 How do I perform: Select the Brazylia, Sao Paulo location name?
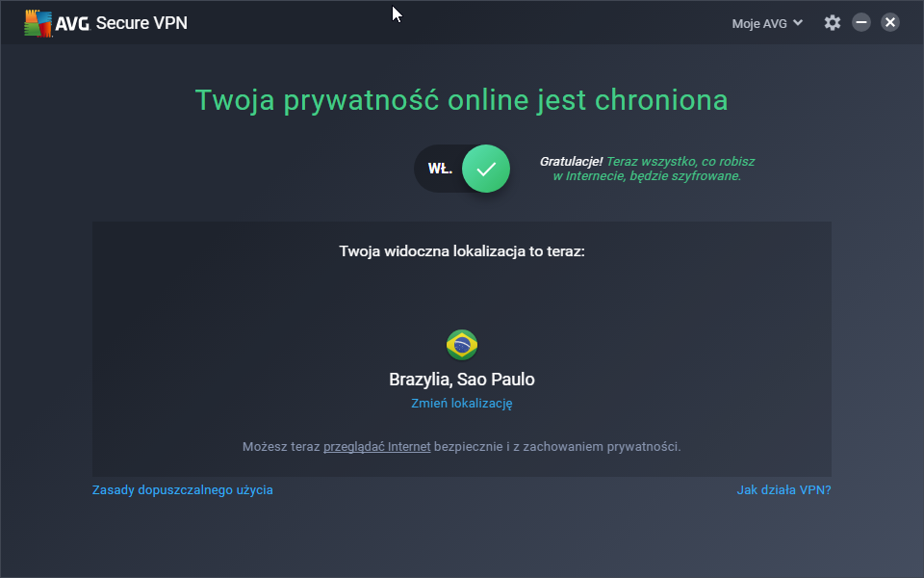point(462,380)
